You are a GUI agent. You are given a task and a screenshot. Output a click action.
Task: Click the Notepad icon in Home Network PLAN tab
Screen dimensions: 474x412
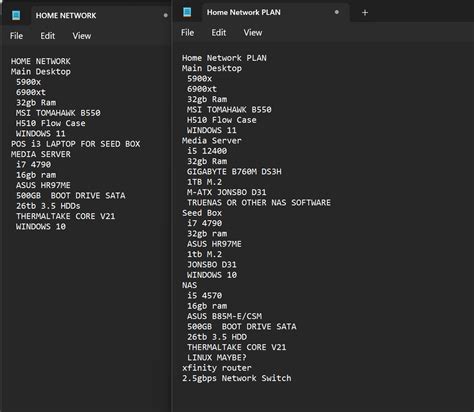tap(187, 12)
